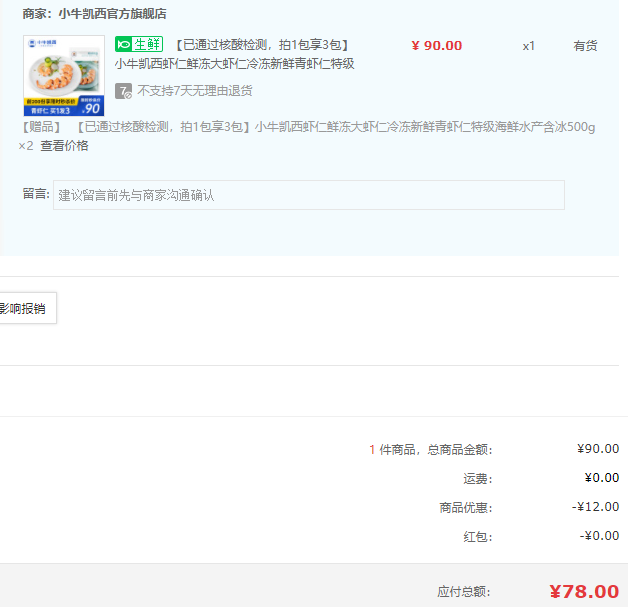Click the 运费 ¥0.00 value
This screenshot has height=607, width=628.
(x=602, y=478)
